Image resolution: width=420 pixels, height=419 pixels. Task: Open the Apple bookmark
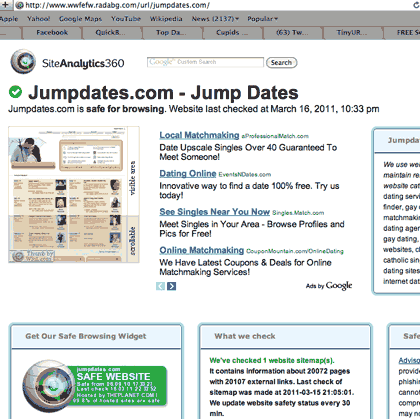point(9,19)
